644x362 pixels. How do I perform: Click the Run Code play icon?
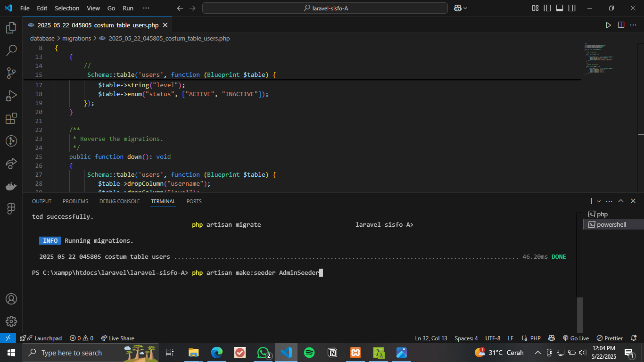coord(608,25)
